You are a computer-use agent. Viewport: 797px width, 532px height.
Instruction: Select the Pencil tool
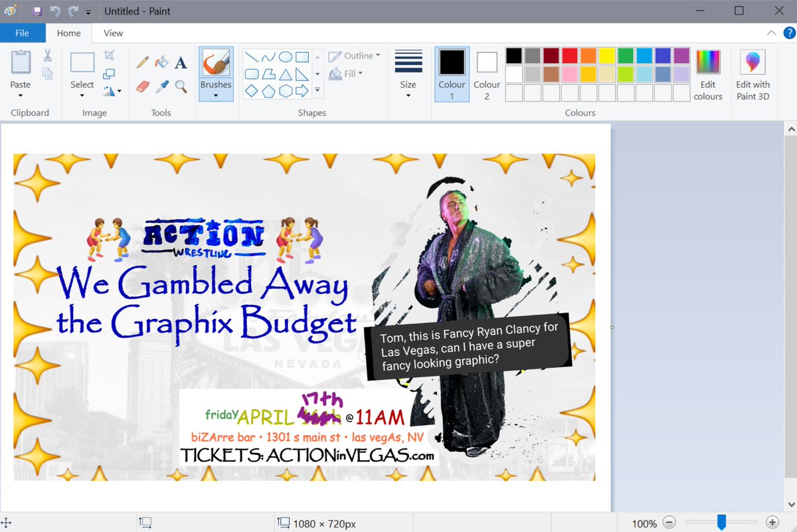coord(142,62)
